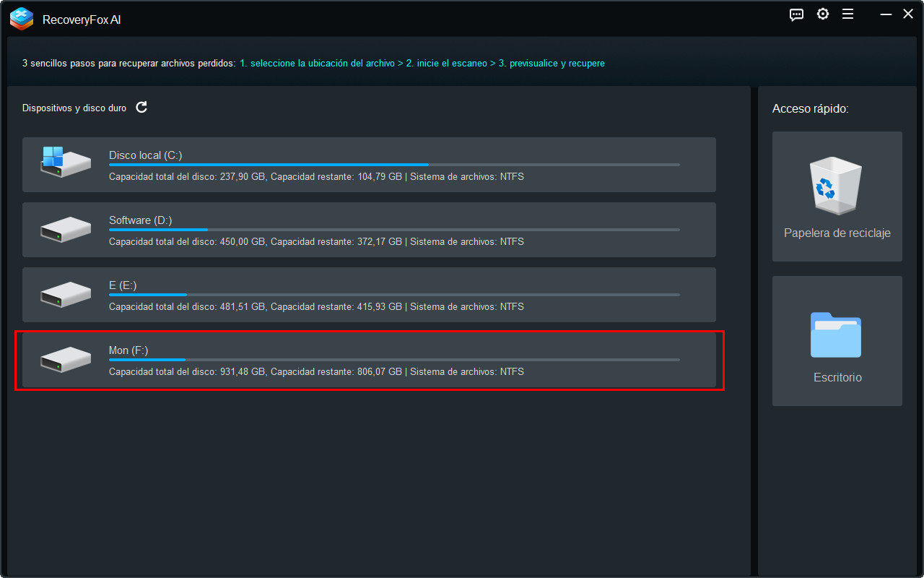Viewport: 924px width, 578px height.
Task: Open the feedback chat bubble icon
Action: click(796, 14)
